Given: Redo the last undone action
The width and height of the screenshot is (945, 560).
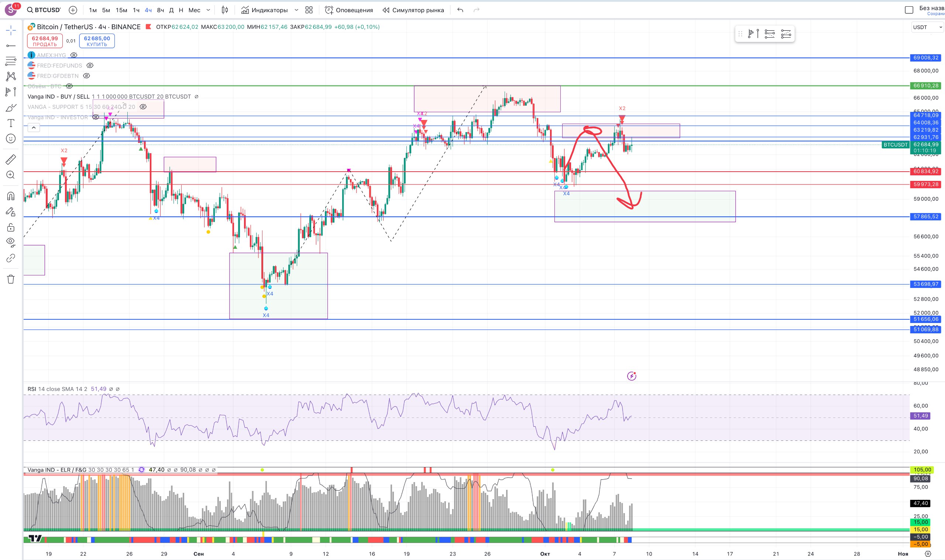Looking at the screenshot, I should pos(477,10).
